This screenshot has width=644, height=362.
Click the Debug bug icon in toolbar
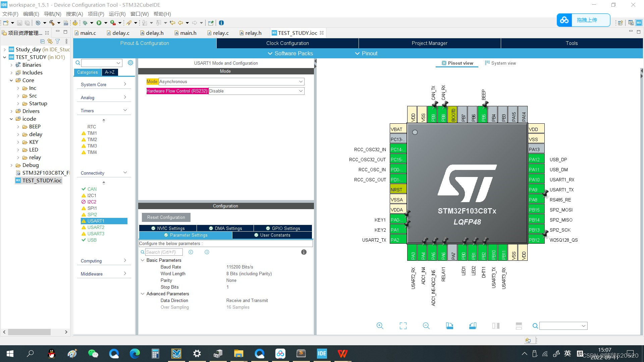pyautogui.click(x=85, y=23)
